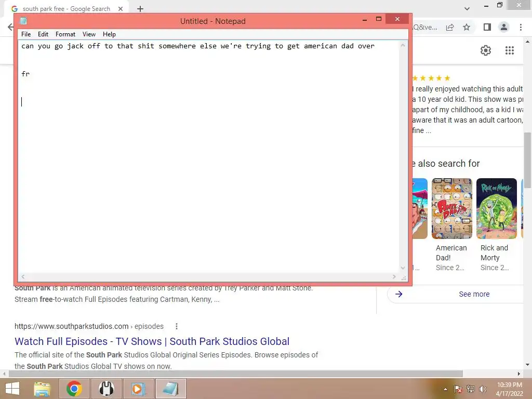The image size is (532, 399).
Task: Open the Action Center flag icon
Action: [x=458, y=389]
